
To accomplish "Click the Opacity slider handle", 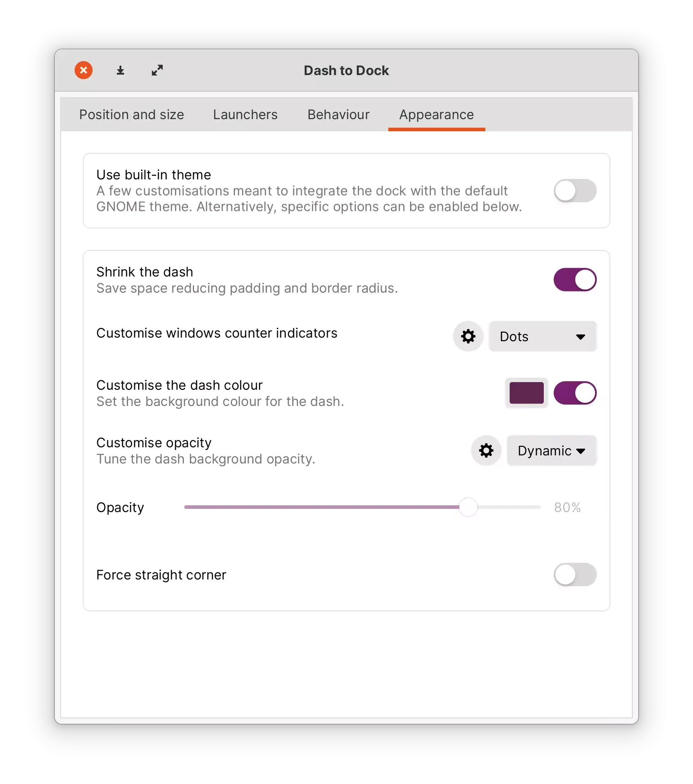I will 468,507.
